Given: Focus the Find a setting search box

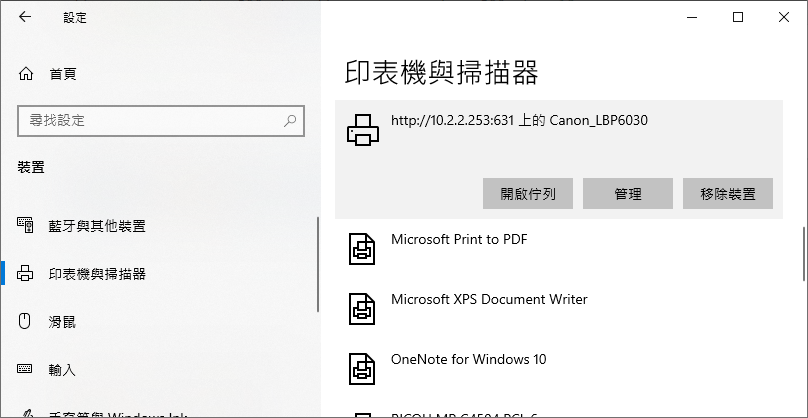Looking at the screenshot, I should pyautogui.click(x=150, y=121).
